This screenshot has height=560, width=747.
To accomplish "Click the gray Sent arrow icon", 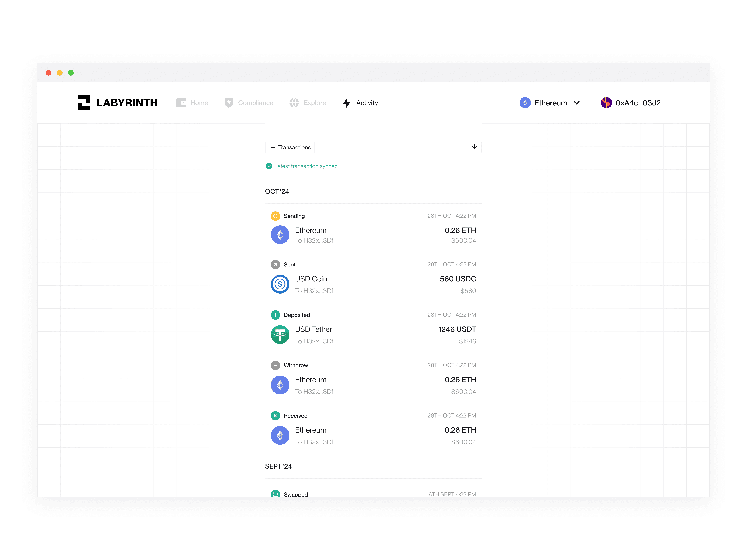I will 275,265.
